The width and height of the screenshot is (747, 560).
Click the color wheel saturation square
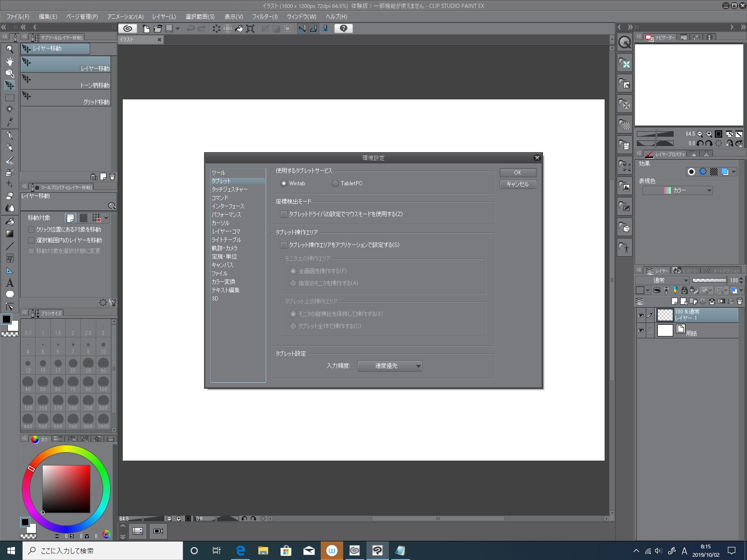tap(66, 489)
